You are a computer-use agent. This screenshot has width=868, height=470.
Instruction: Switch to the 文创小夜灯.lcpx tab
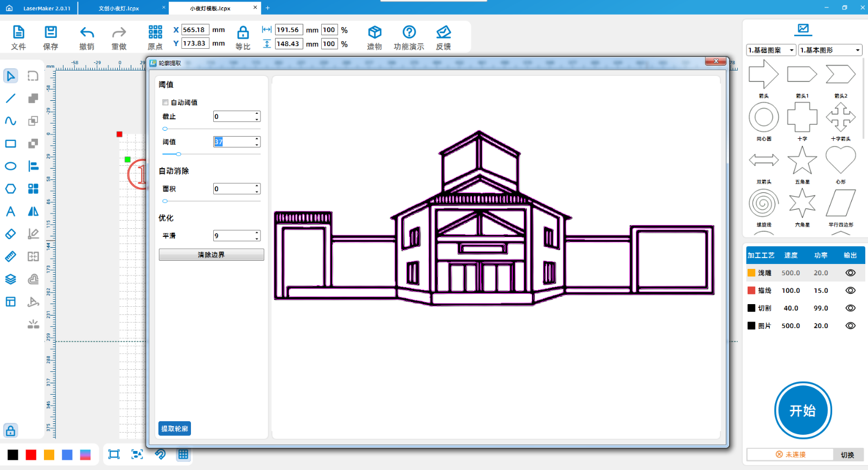(x=119, y=8)
